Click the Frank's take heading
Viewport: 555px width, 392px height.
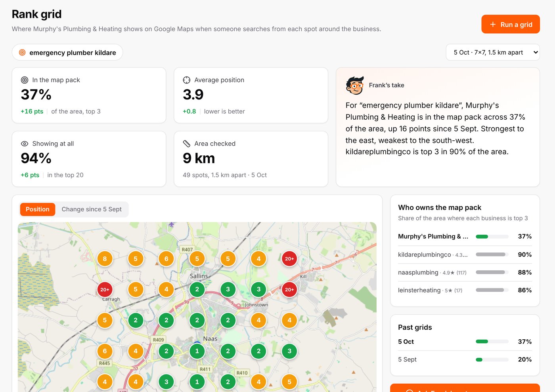tap(387, 85)
